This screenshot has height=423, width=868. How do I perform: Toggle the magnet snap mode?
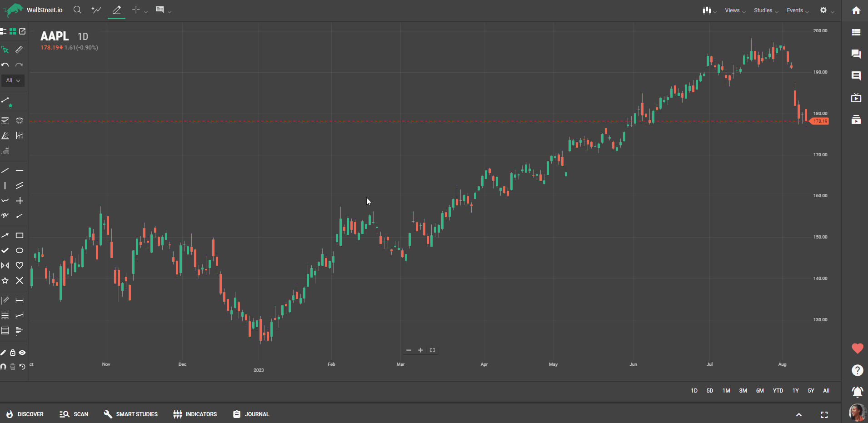[4, 367]
